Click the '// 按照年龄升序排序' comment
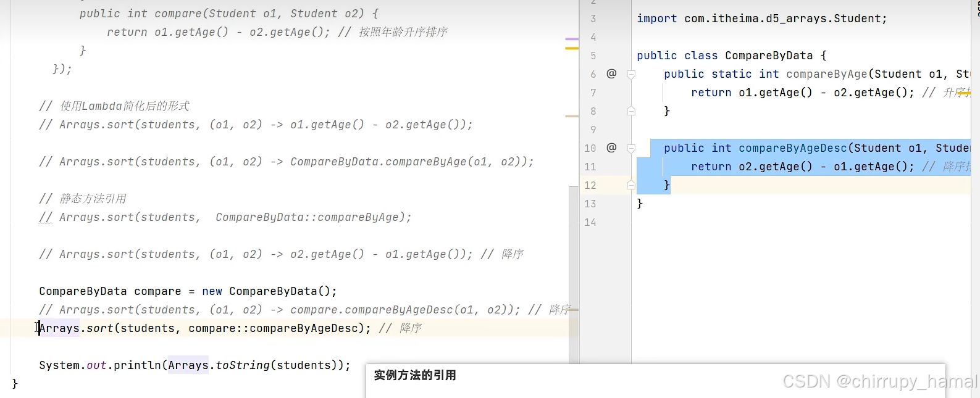The width and height of the screenshot is (980, 398). click(x=393, y=32)
